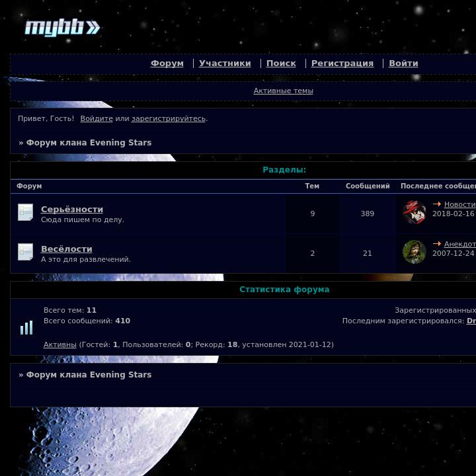This screenshot has height=476, width=476.
Task: Open last registered user link Dr
Action: point(471,321)
